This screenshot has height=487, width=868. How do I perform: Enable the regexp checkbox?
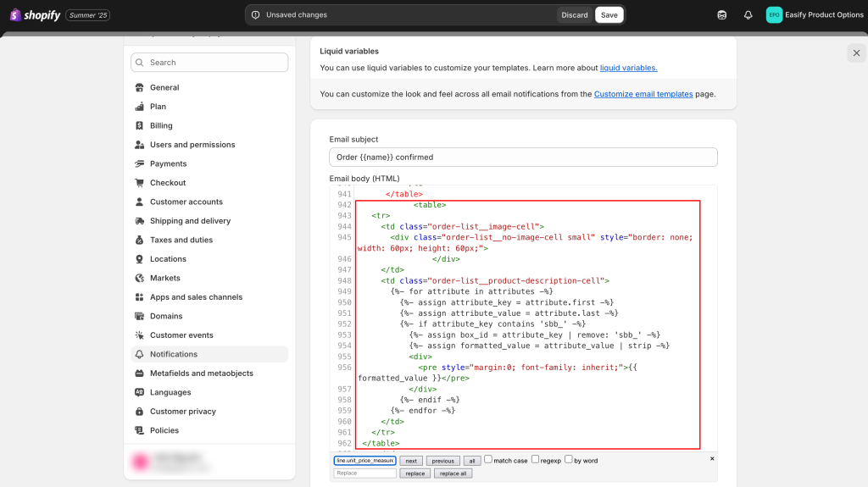[x=536, y=459]
